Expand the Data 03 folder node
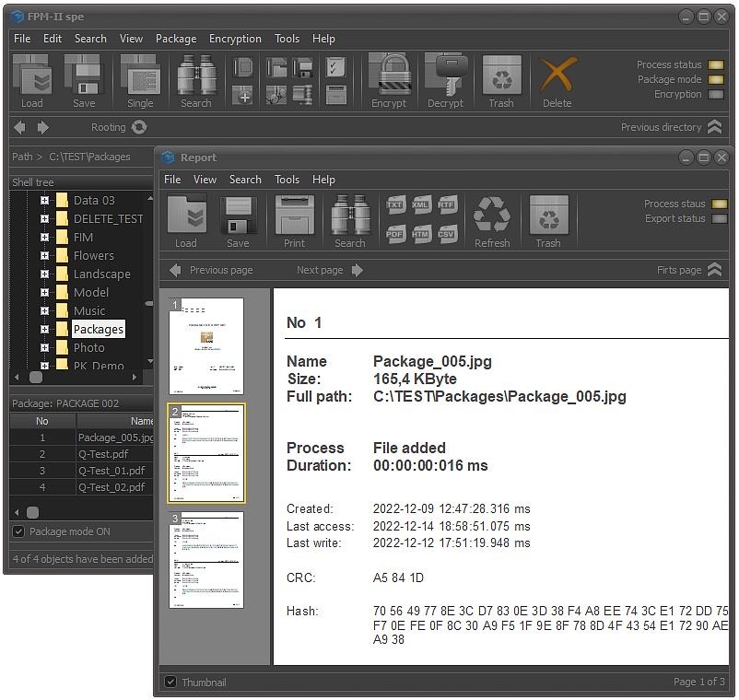This screenshot has height=700, width=739. click(x=44, y=201)
